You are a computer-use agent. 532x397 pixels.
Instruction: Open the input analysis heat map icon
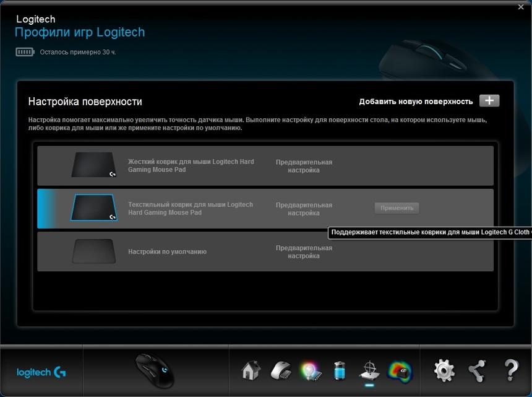tap(399, 371)
